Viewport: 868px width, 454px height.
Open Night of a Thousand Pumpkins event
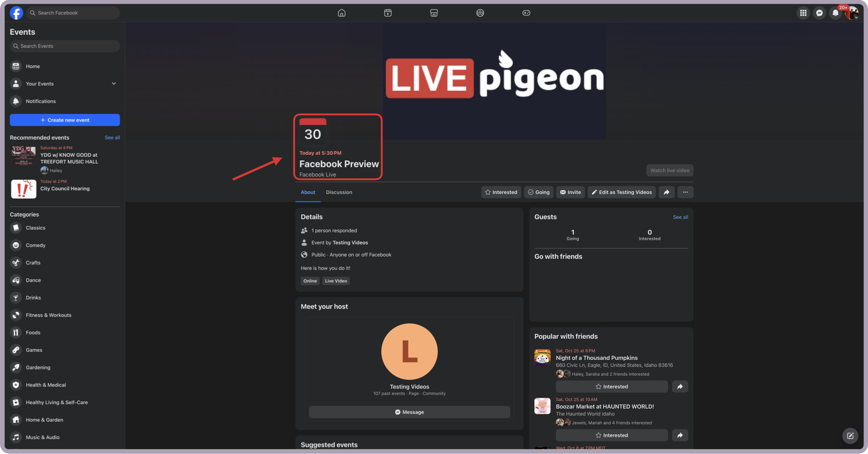(x=597, y=358)
